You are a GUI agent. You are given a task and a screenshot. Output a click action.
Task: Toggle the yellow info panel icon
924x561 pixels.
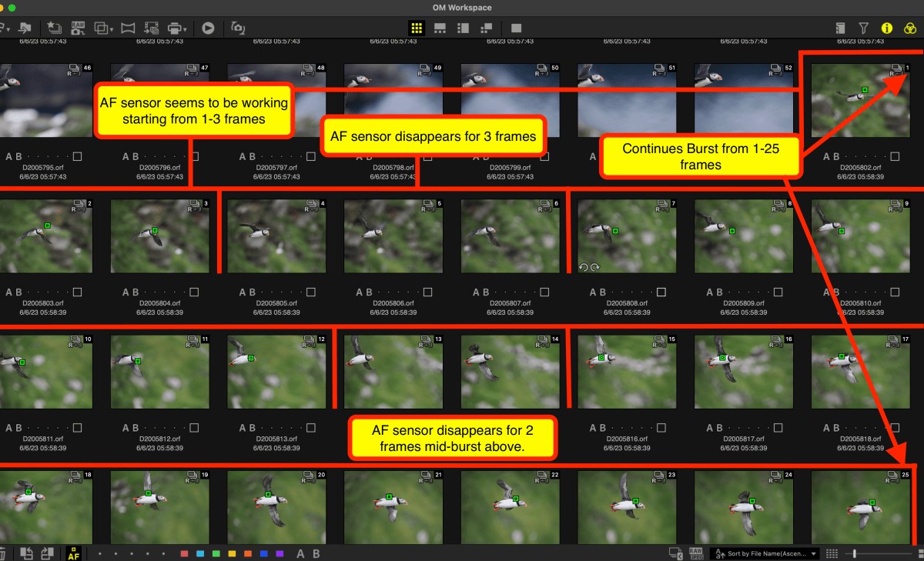tap(887, 28)
